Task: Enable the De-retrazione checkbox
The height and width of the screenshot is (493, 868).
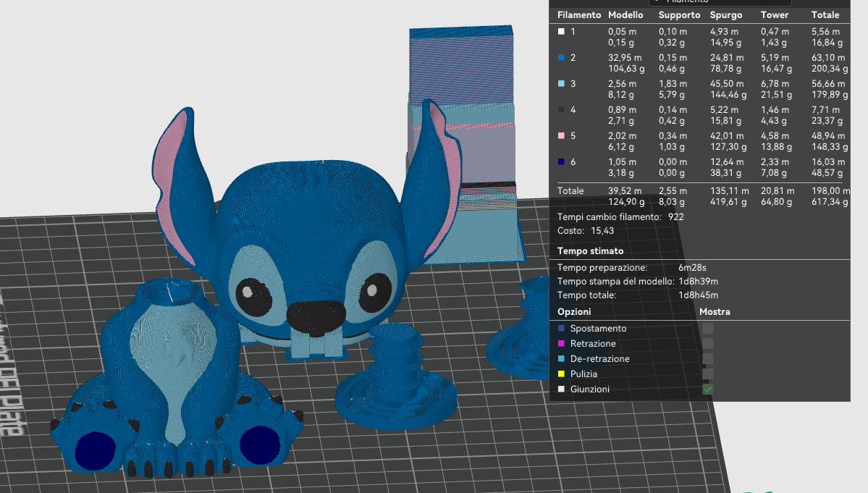Action: [707, 358]
